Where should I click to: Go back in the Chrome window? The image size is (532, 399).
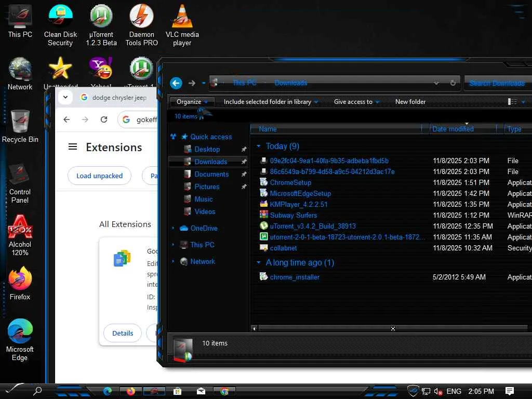(66, 119)
